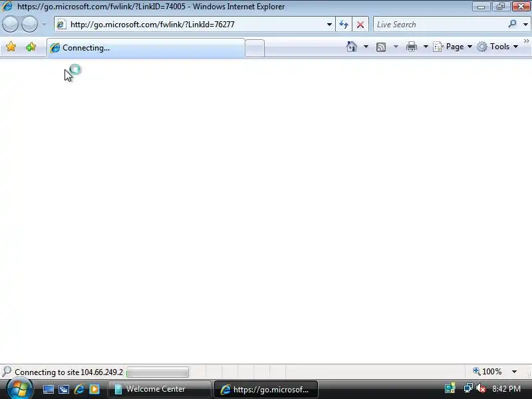Click the Add to Favorites icon
532x399 pixels.
click(31, 47)
